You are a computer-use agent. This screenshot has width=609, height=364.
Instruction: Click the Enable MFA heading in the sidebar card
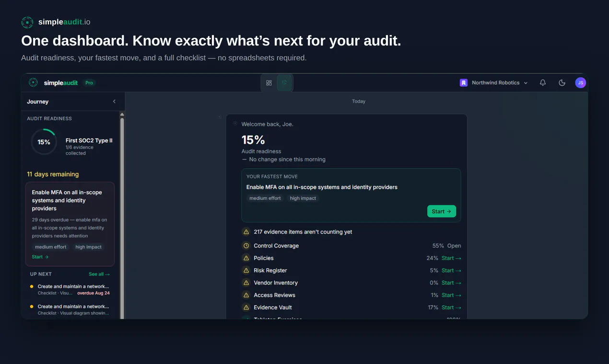point(67,200)
